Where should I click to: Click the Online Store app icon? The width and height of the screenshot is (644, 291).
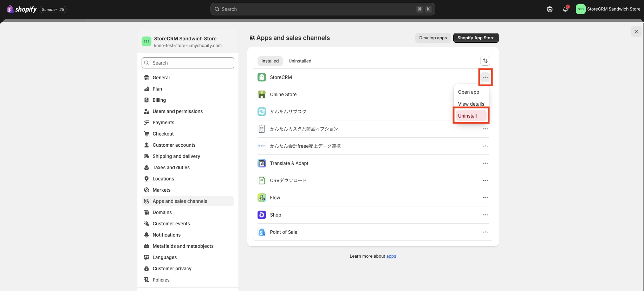point(262,94)
